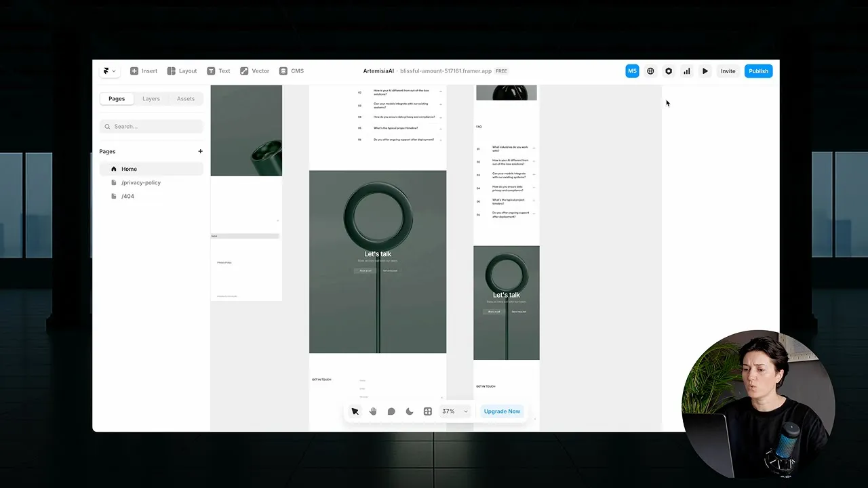The image size is (868, 488).
Task: Click the 'Privacy Policy' text in left frame
Action: point(224,262)
